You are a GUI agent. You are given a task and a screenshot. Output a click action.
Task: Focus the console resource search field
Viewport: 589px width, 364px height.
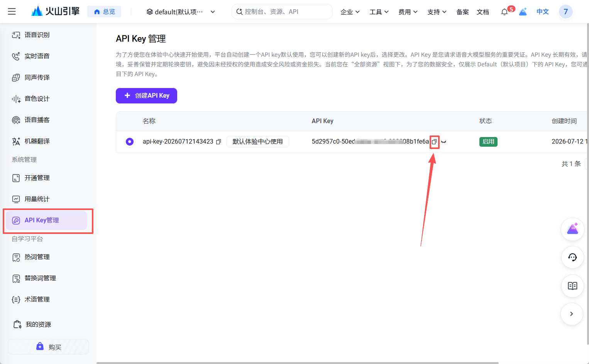[x=282, y=12]
